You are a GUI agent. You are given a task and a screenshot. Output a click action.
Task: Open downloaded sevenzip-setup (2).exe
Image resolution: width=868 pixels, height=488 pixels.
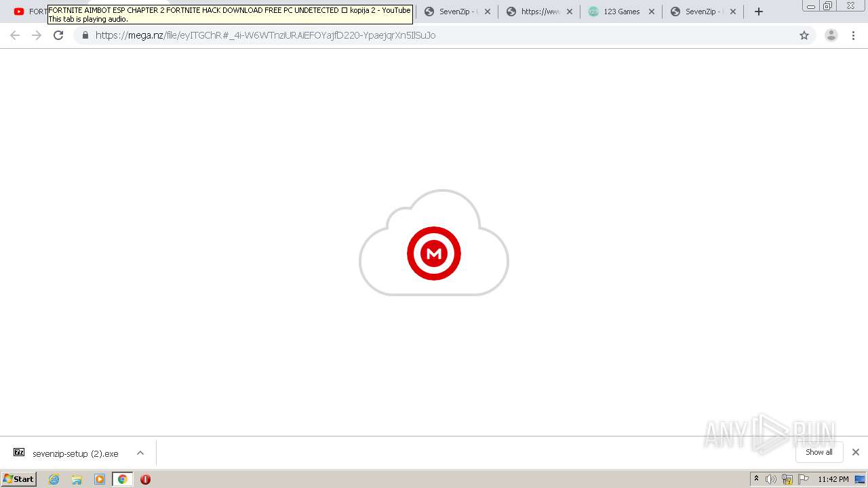click(x=66, y=453)
